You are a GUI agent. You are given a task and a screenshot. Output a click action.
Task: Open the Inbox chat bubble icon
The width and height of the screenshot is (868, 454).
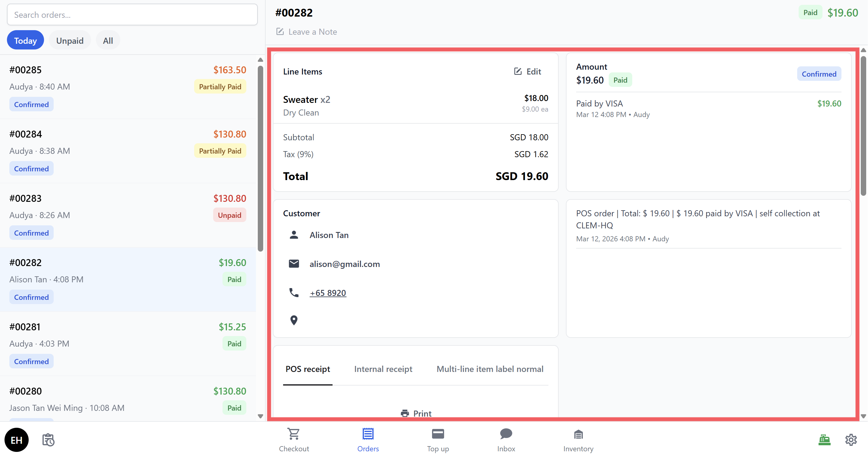[x=506, y=434]
